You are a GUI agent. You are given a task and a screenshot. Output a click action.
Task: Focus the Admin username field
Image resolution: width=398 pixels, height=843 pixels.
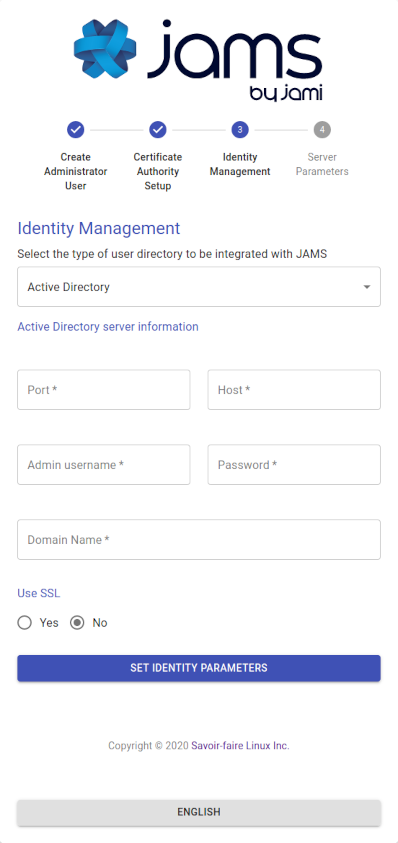pyautogui.click(x=104, y=465)
